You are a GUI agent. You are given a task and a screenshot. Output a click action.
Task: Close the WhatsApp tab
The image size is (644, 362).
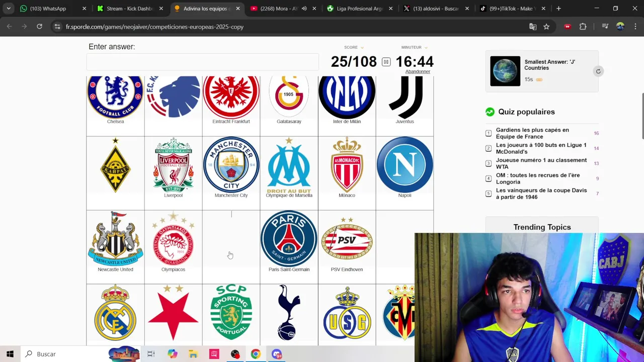tap(84, 9)
